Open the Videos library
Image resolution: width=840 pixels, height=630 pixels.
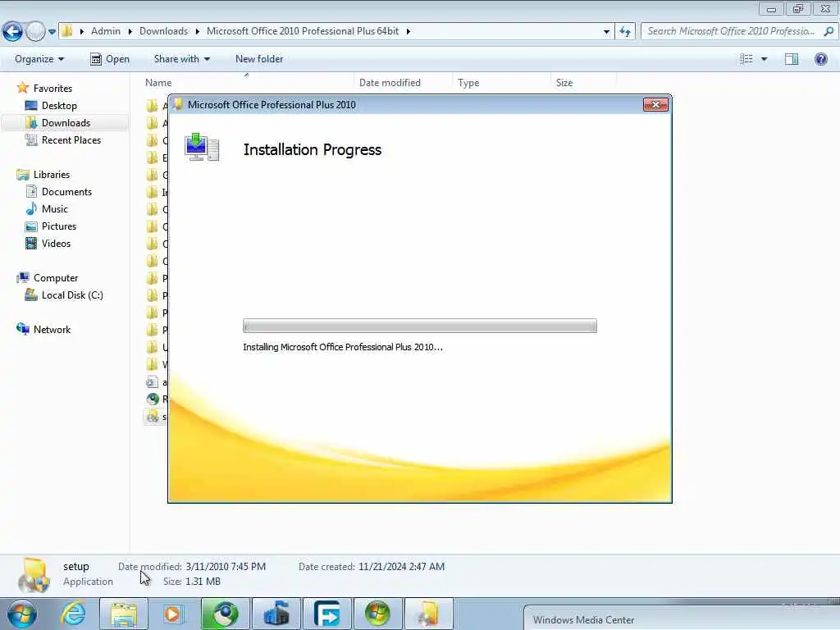coord(56,243)
